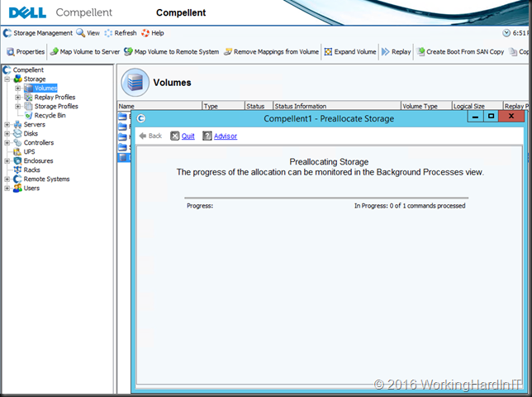532x397 pixels.
Task: Expand the Controllers tree node
Action: [x=7, y=142]
